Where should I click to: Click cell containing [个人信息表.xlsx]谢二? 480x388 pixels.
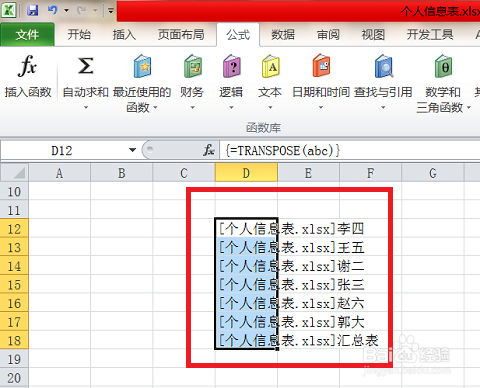point(246,266)
